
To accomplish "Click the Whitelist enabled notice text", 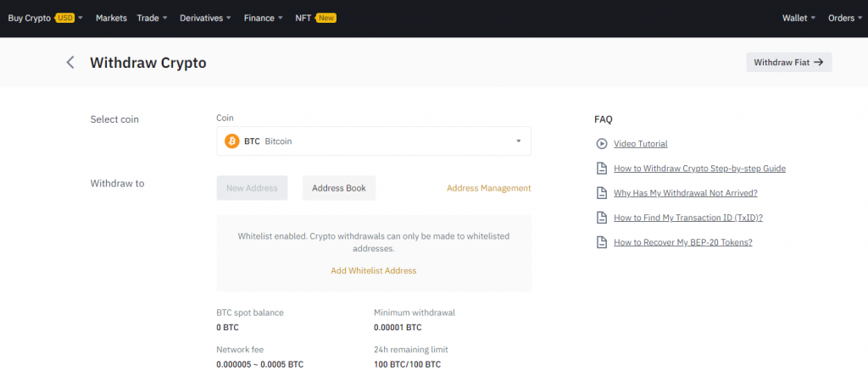I will tap(374, 242).
